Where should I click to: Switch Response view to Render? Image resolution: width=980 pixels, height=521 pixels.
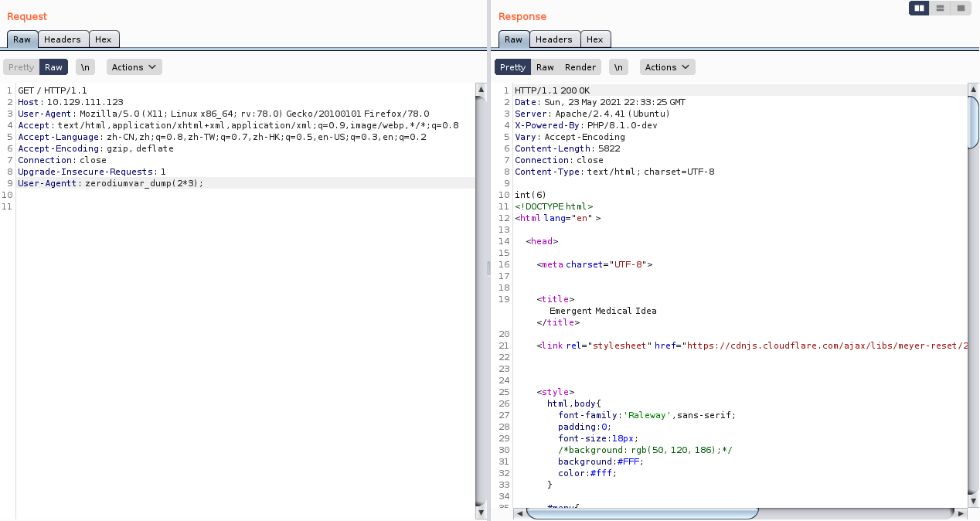point(580,67)
